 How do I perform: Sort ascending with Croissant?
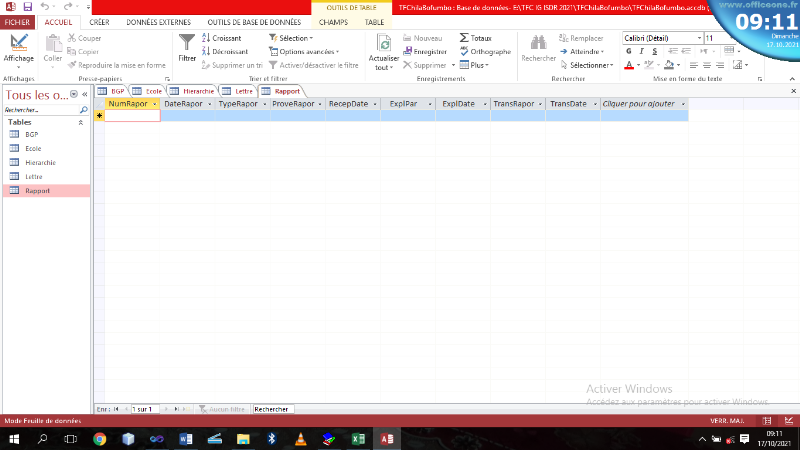tap(220, 38)
